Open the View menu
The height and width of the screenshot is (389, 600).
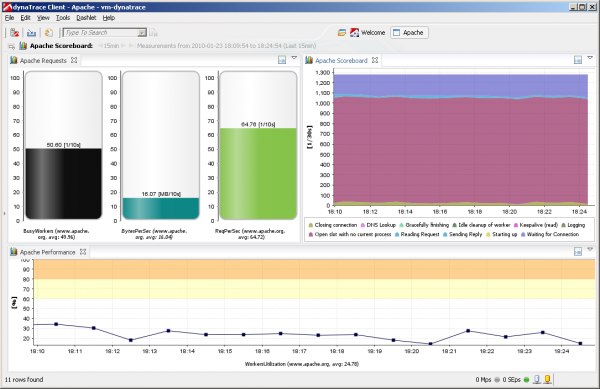[x=43, y=18]
